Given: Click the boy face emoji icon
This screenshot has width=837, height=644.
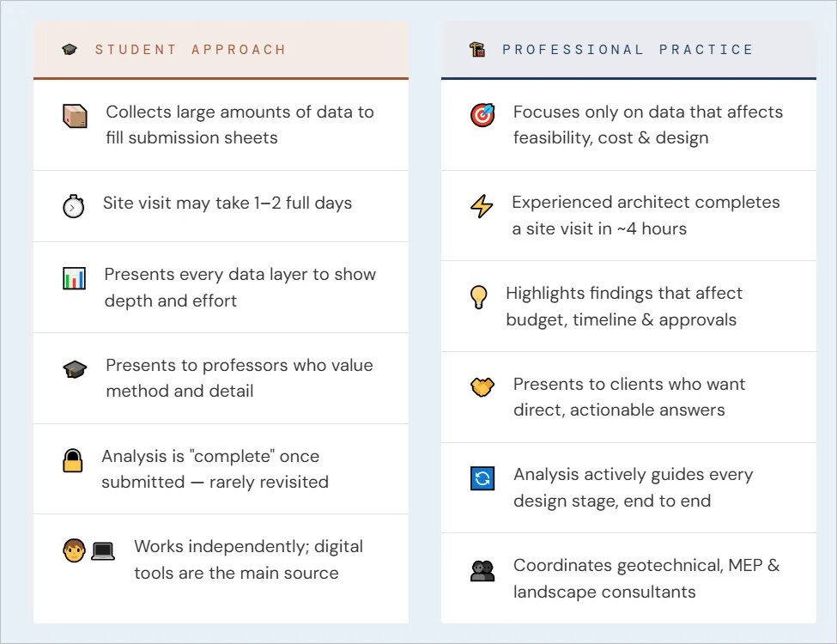Looking at the screenshot, I should point(75,551).
